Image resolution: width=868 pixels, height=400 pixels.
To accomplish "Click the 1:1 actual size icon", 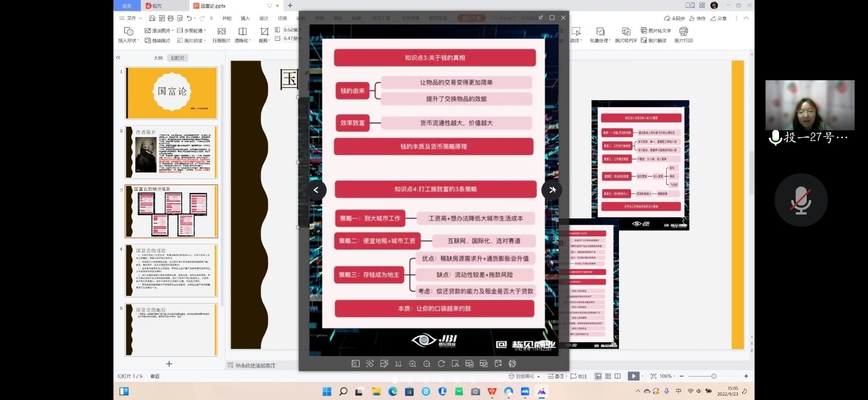I will click(x=398, y=364).
